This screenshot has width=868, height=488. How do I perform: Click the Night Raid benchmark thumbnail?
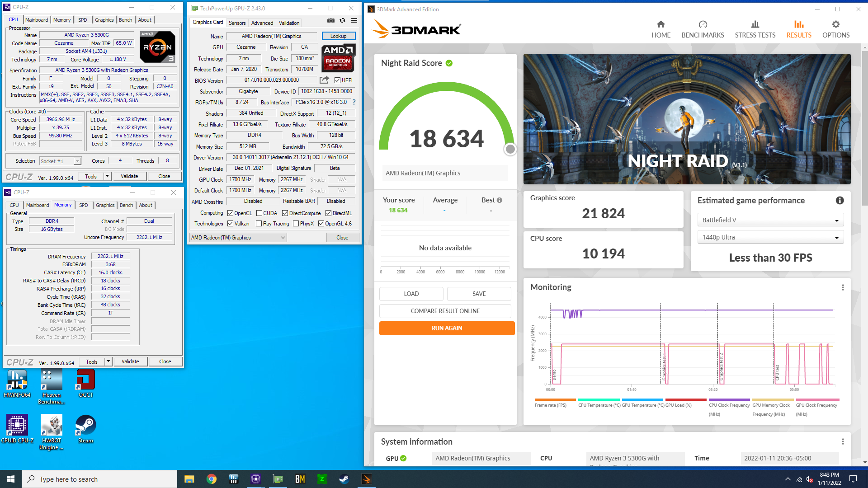687,119
